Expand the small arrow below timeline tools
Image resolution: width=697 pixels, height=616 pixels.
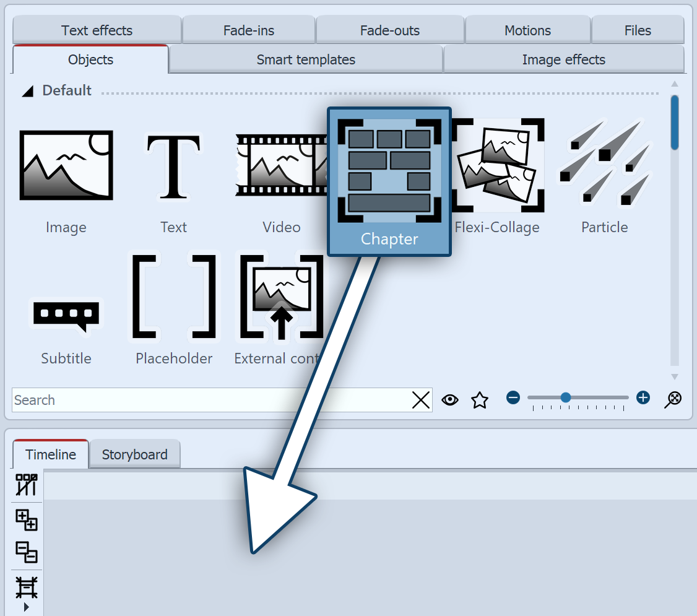(26, 607)
